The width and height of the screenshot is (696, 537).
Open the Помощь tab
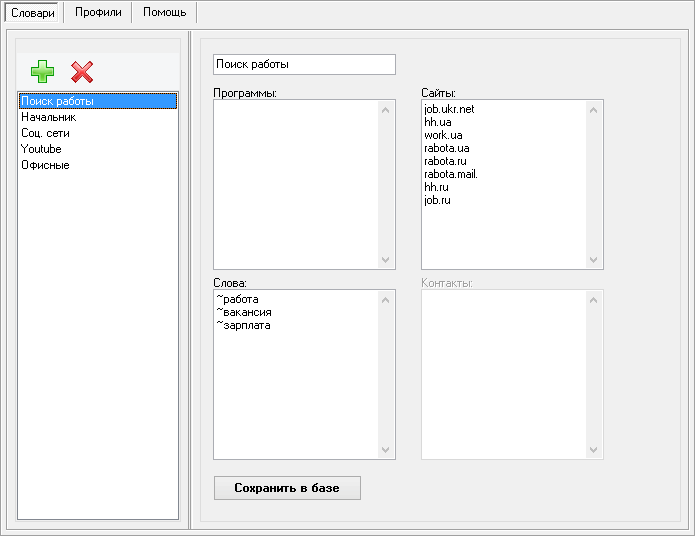click(x=164, y=12)
